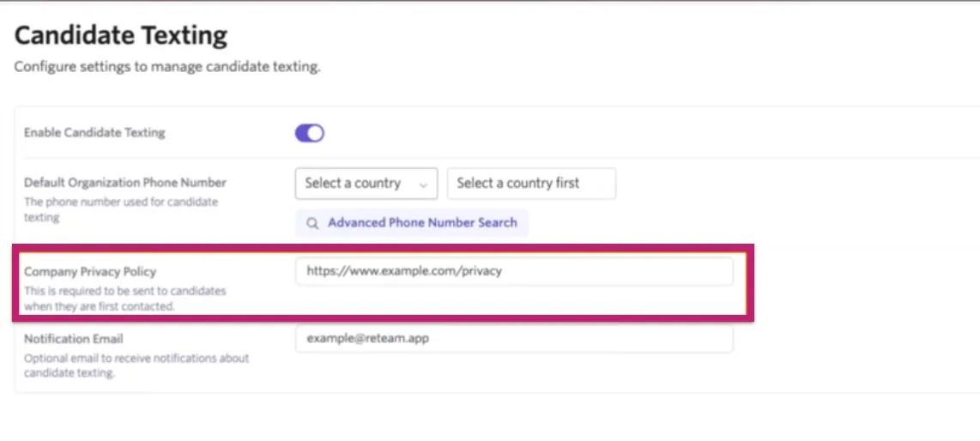Click 'The phone number used for candidate texting' text
980x441 pixels.
pyautogui.click(x=121, y=210)
